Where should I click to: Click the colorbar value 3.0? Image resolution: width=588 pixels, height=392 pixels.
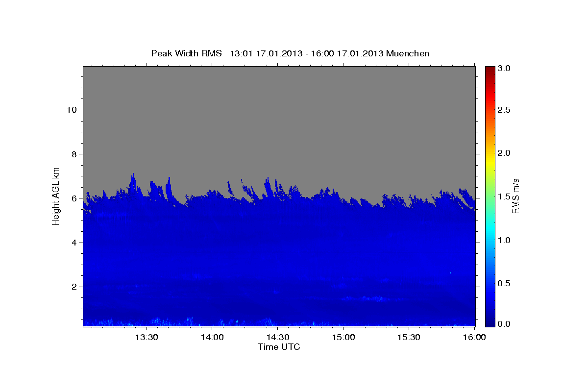tap(505, 69)
